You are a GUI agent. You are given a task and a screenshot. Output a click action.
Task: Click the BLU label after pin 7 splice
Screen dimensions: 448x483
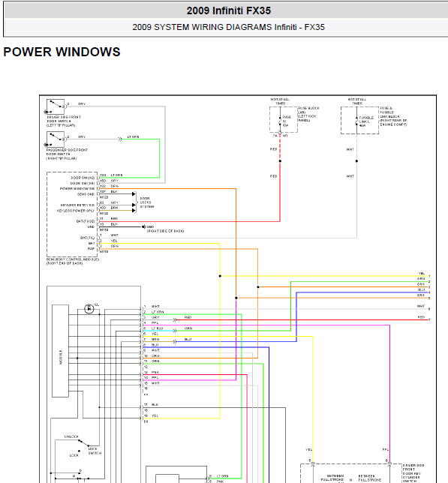click(188, 339)
